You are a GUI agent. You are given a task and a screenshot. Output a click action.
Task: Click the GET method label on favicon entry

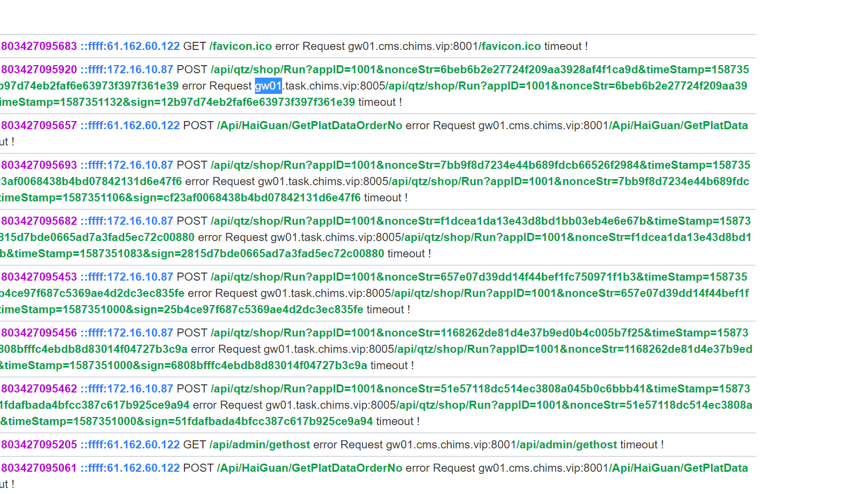click(x=195, y=46)
